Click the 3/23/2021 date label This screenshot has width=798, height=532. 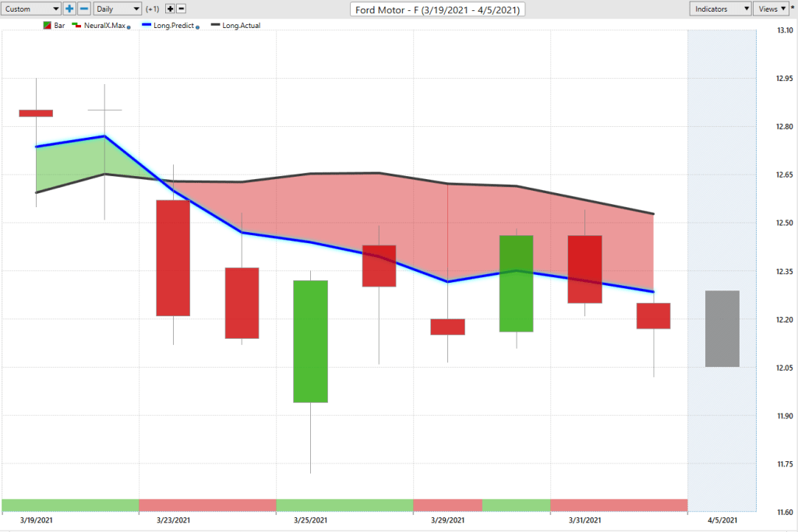[x=174, y=520]
